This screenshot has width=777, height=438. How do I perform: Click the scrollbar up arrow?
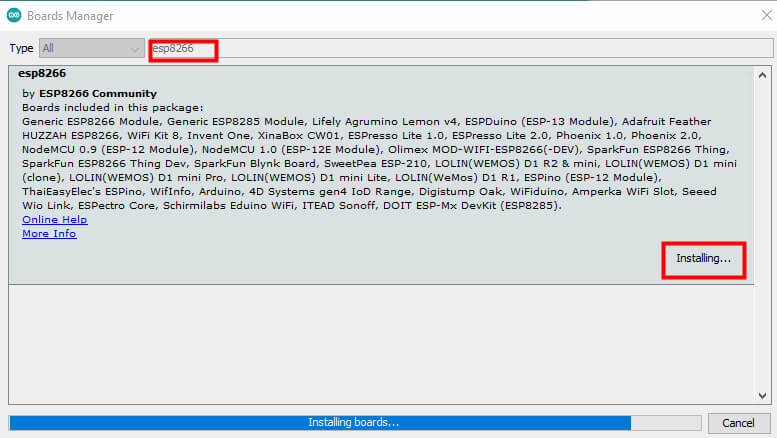pos(762,75)
